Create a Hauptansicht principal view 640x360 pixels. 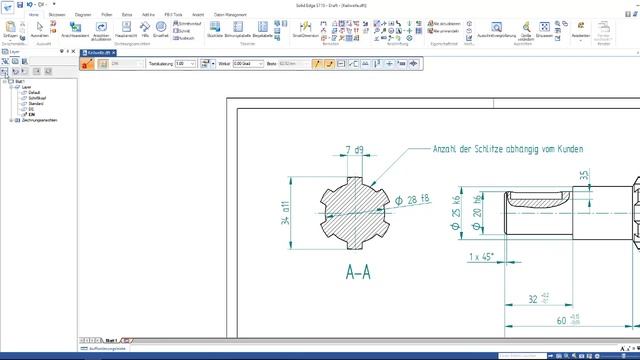coord(126,30)
